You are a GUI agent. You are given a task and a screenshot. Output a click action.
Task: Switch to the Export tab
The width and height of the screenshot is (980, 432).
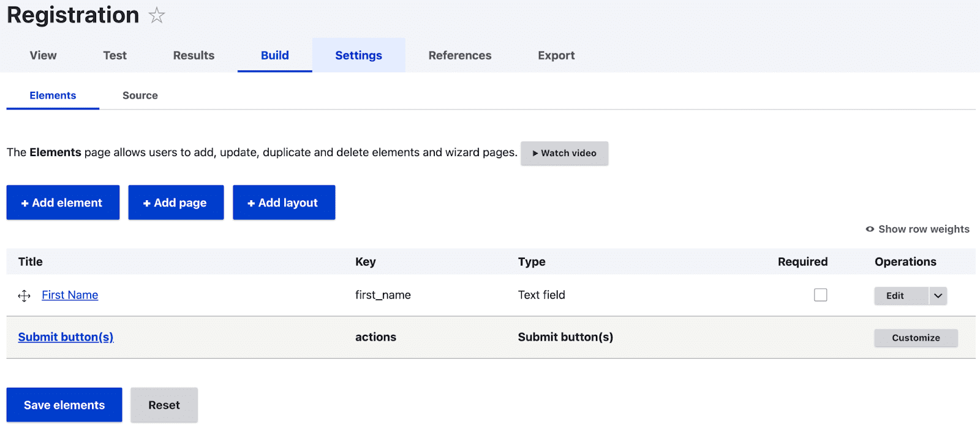pyautogui.click(x=556, y=56)
